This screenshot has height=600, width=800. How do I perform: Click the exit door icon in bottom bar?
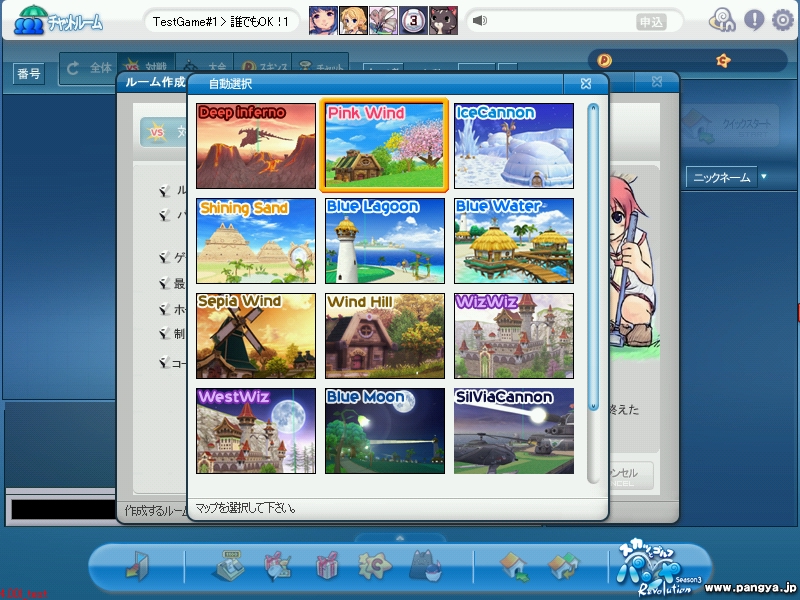(136, 566)
